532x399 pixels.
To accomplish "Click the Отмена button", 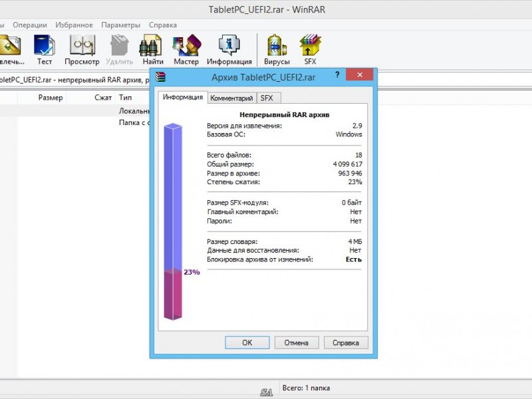I will coord(297,342).
